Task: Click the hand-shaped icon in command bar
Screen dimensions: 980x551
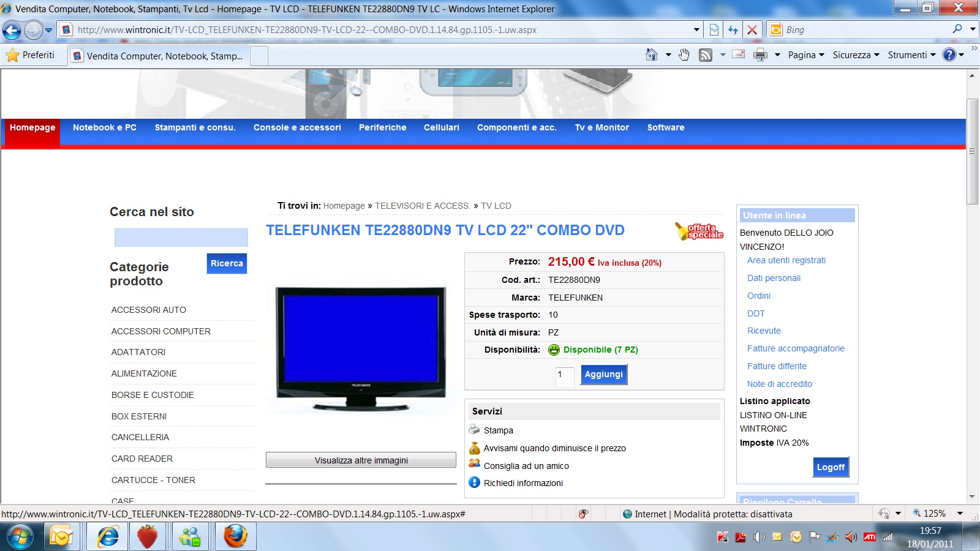Action: click(684, 54)
